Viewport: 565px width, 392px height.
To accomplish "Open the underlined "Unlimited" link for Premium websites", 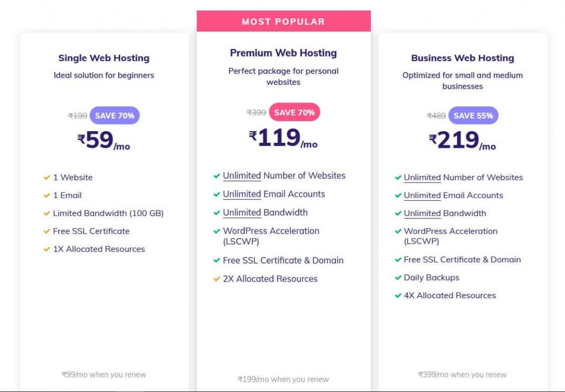I will pos(241,175).
